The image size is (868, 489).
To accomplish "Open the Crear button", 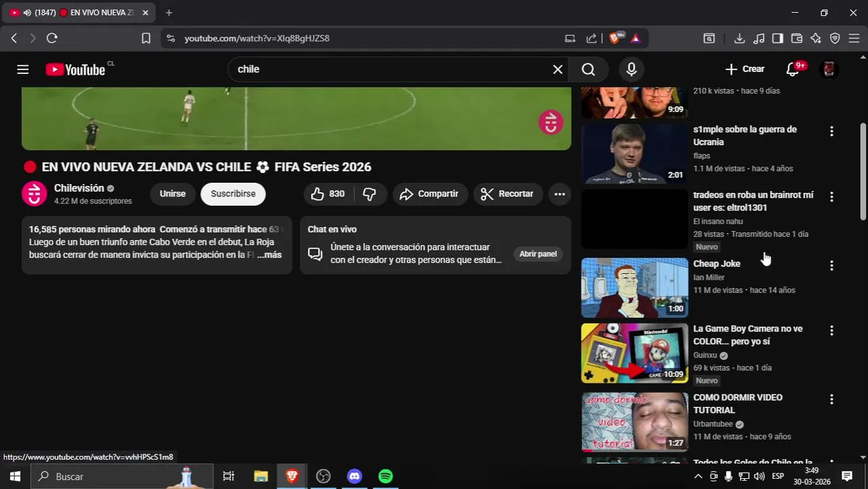I will (x=744, y=69).
